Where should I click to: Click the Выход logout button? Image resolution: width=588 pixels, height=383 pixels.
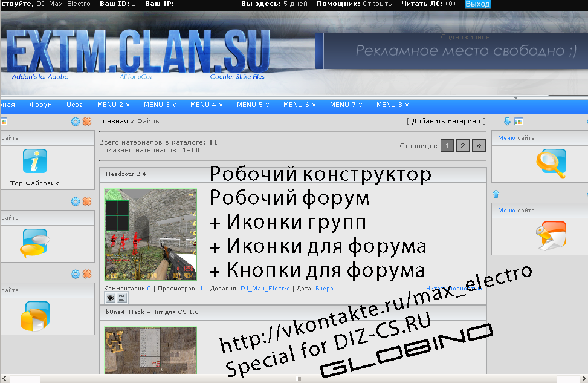(x=478, y=4)
